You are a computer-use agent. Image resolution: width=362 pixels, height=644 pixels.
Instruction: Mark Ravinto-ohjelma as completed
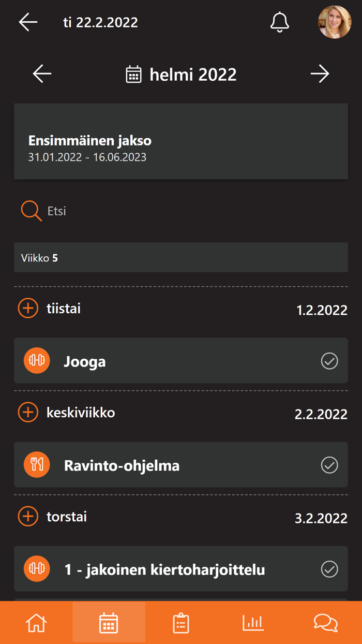tap(329, 465)
